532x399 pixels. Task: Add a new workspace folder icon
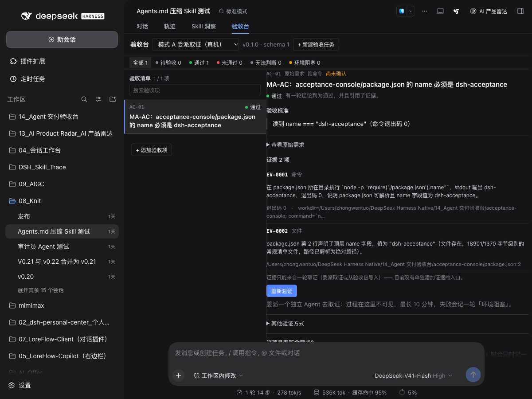click(113, 99)
